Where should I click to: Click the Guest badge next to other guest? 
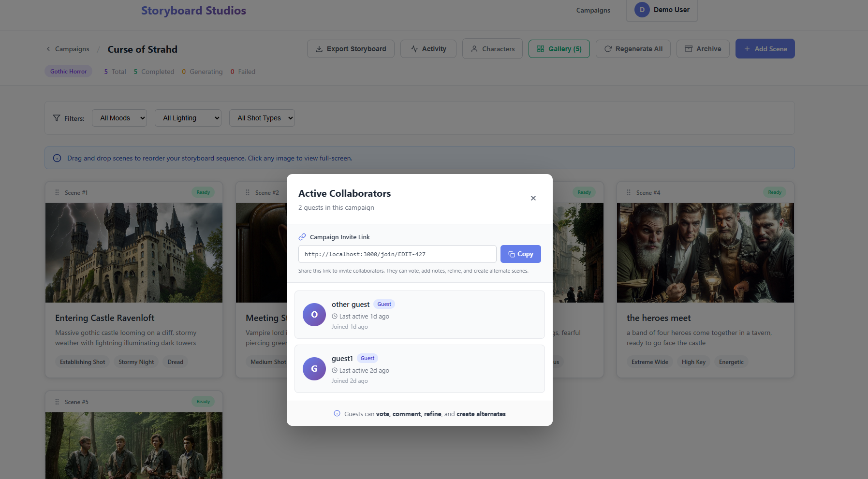(384, 304)
